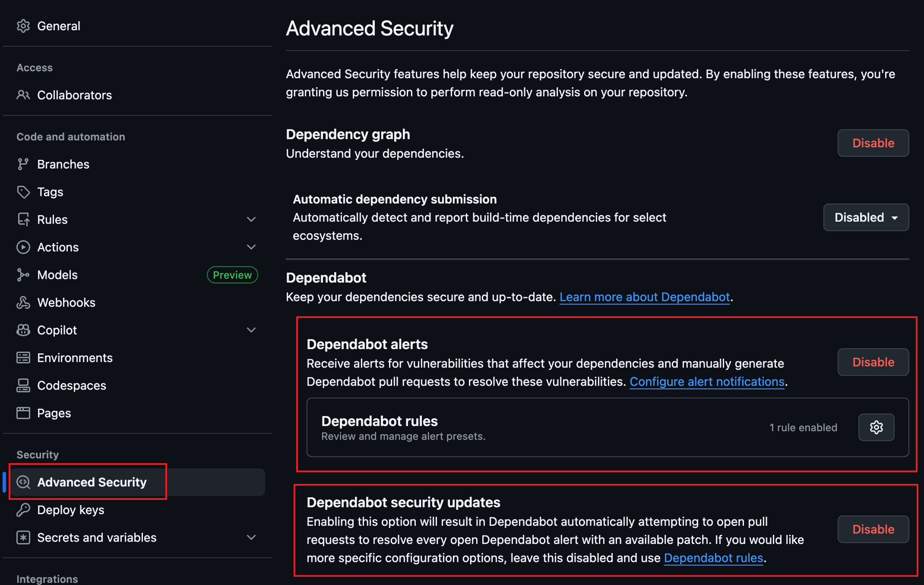Click the Advanced Security page heading
Image resolution: width=924 pixels, height=585 pixels.
[370, 28]
